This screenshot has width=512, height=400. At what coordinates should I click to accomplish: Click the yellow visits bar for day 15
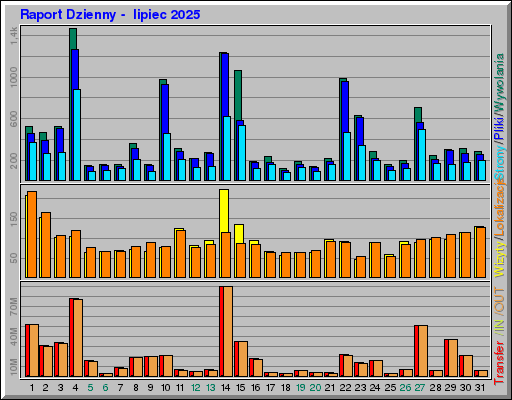239,234
